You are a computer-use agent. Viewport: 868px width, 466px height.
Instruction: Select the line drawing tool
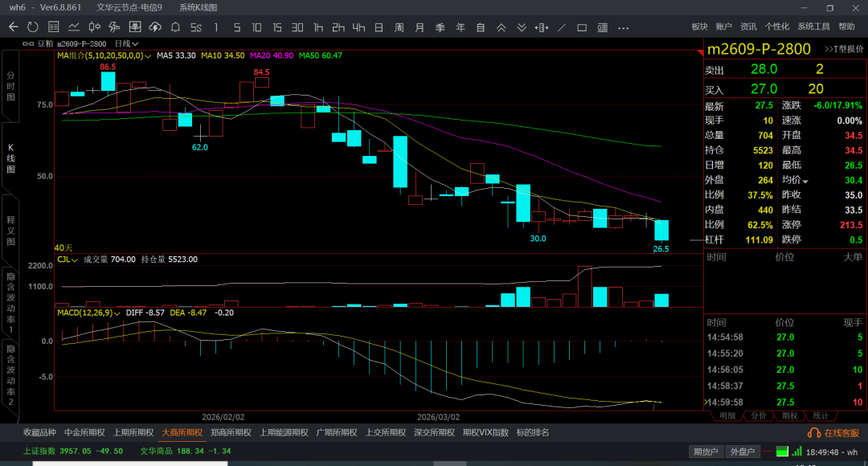coord(561,27)
